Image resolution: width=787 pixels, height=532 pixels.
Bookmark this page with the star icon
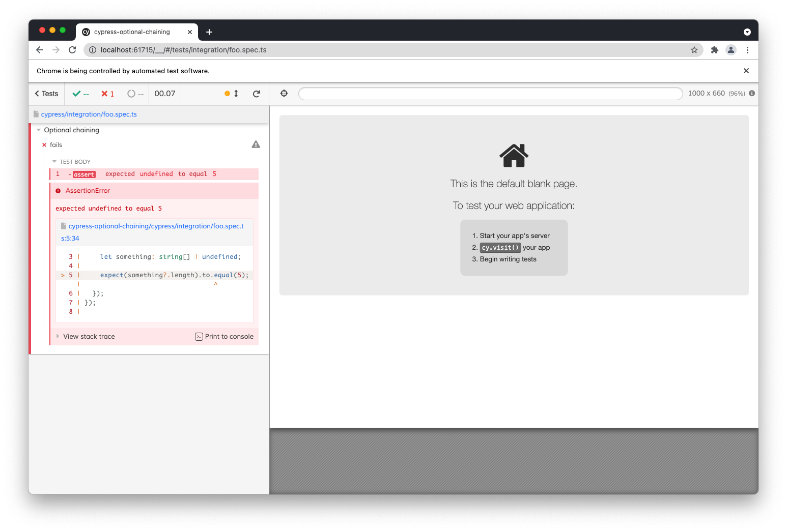694,50
